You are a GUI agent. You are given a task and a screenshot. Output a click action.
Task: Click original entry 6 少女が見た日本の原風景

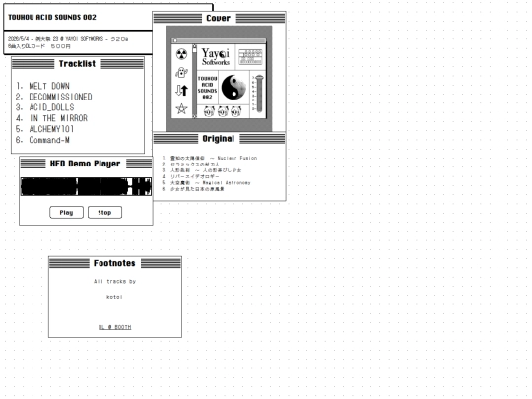(x=193, y=189)
